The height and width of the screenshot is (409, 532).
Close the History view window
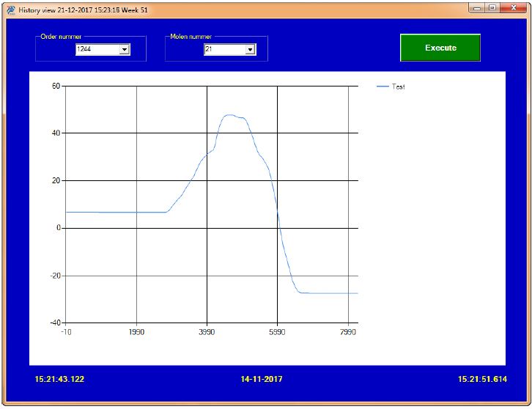(x=514, y=8)
